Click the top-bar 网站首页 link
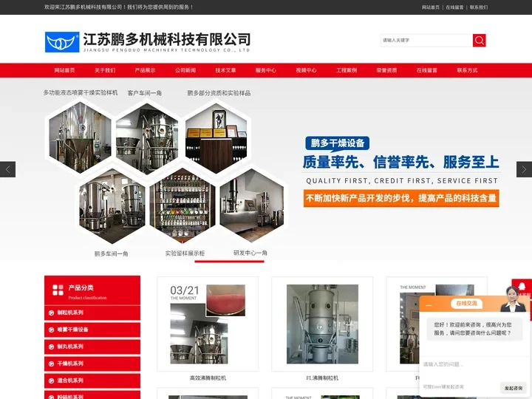This screenshot has width=532, height=399. tap(431, 7)
